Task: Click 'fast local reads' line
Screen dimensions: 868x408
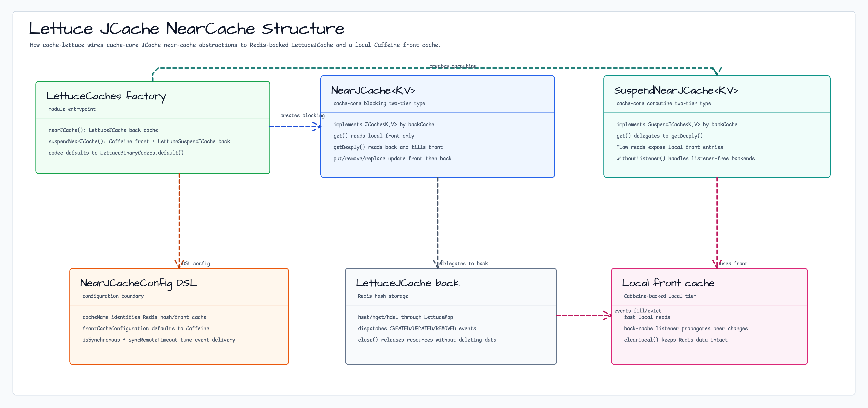Action: pos(647,317)
